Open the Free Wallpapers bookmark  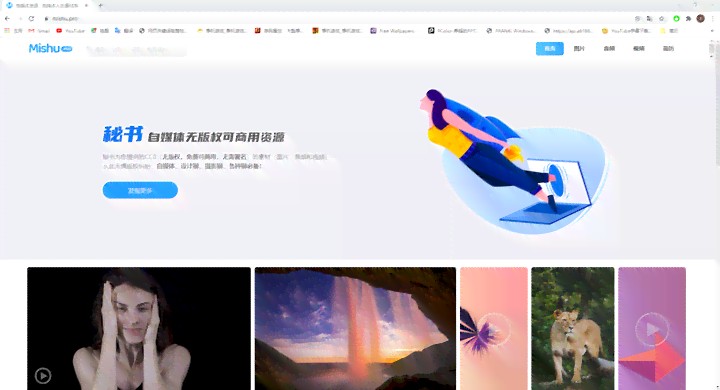coord(393,31)
